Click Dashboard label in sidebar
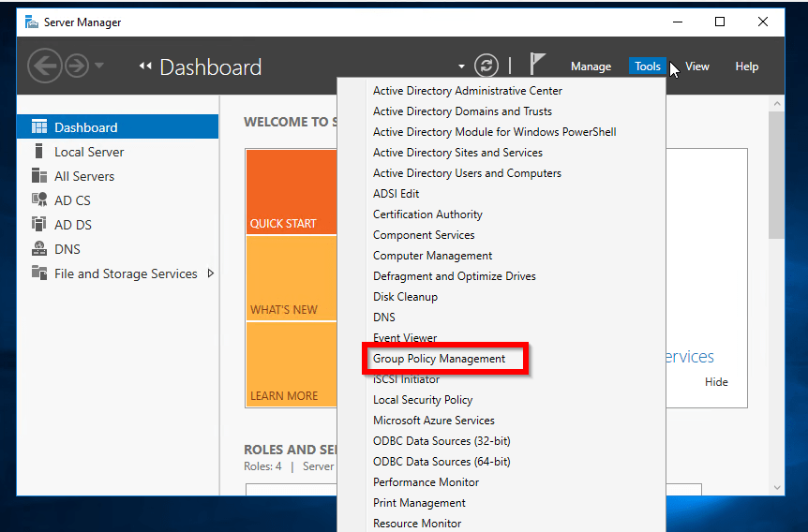 click(x=86, y=127)
